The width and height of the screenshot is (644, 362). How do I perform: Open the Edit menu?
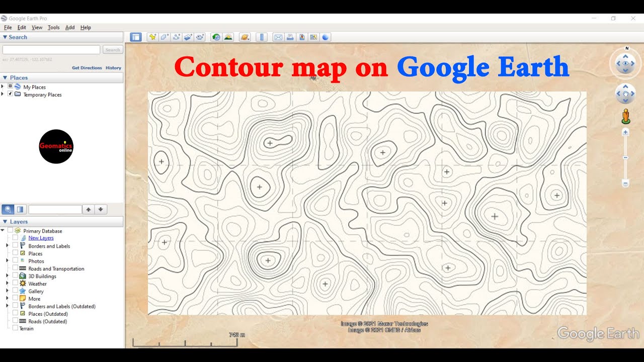point(22,28)
